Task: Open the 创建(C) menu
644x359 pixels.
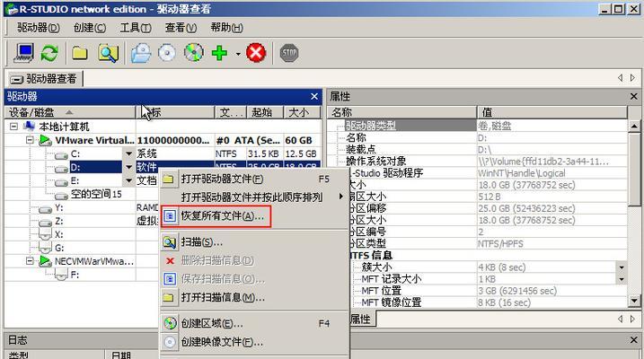Action: point(90,28)
